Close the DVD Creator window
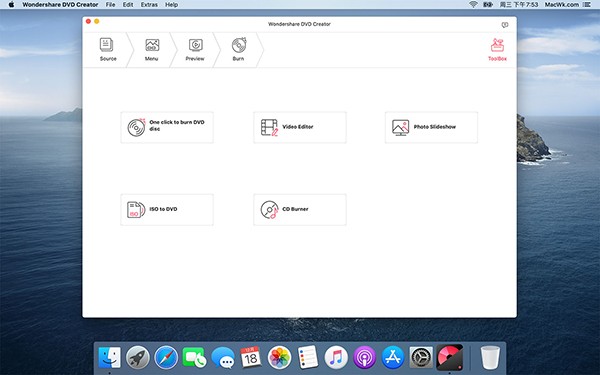 point(88,21)
